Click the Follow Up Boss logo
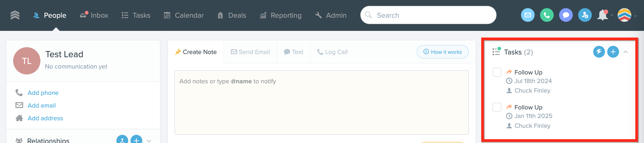644x143 pixels. pos(15,15)
